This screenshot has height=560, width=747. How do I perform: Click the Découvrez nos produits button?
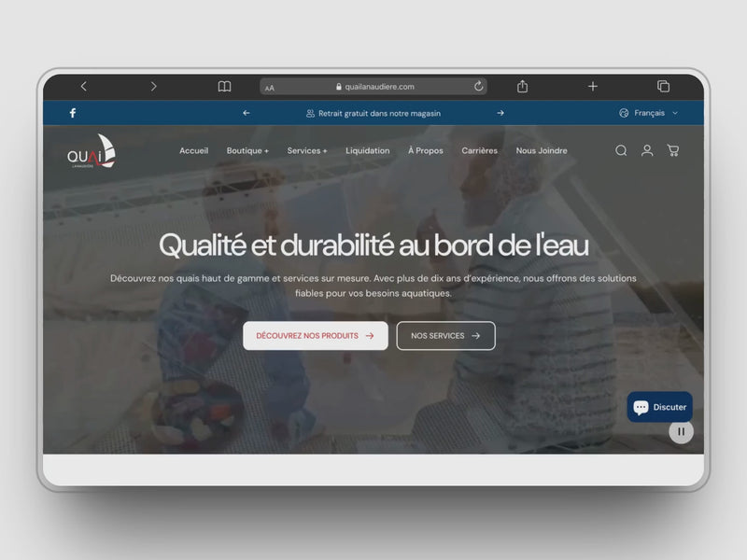[316, 336]
